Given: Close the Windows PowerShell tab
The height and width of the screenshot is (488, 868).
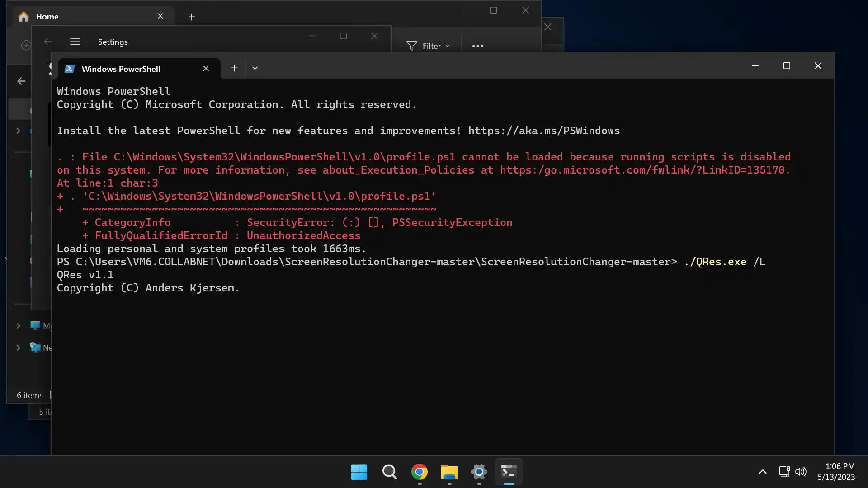Looking at the screenshot, I should (206, 69).
